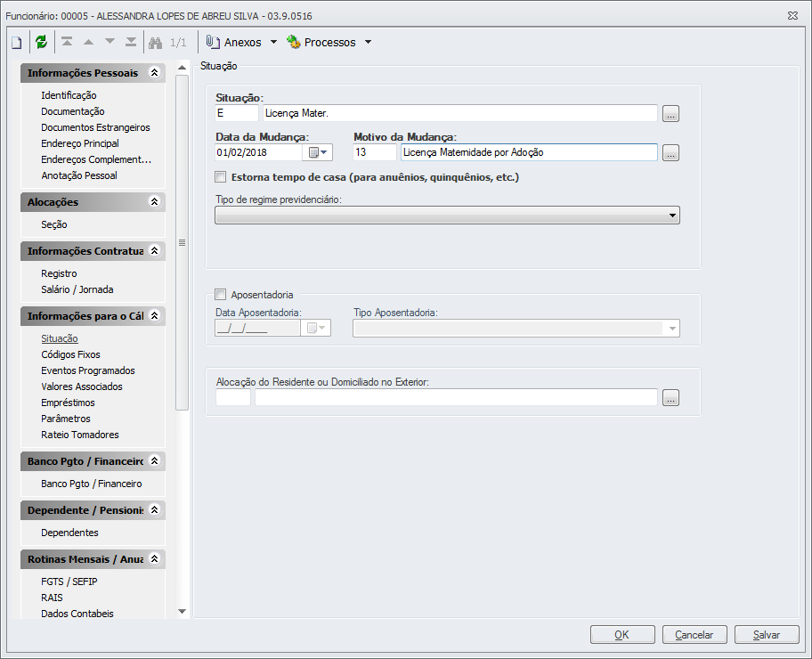Open search with binoculars icon
812x659 pixels.
pyautogui.click(x=155, y=43)
